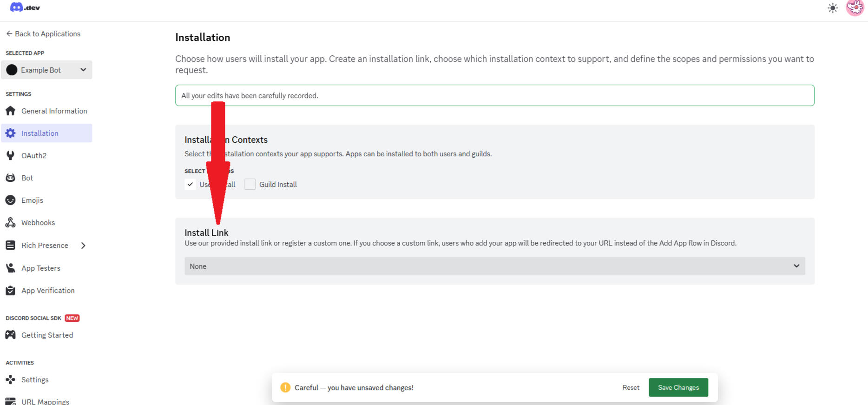Click the General Information home icon
The width and height of the screenshot is (868, 405).
[x=11, y=111]
